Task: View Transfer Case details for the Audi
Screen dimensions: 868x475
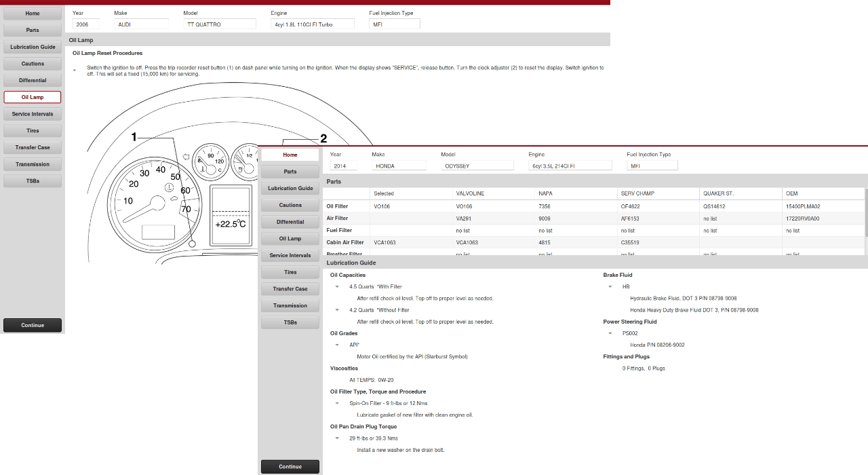Action: point(33,147)
